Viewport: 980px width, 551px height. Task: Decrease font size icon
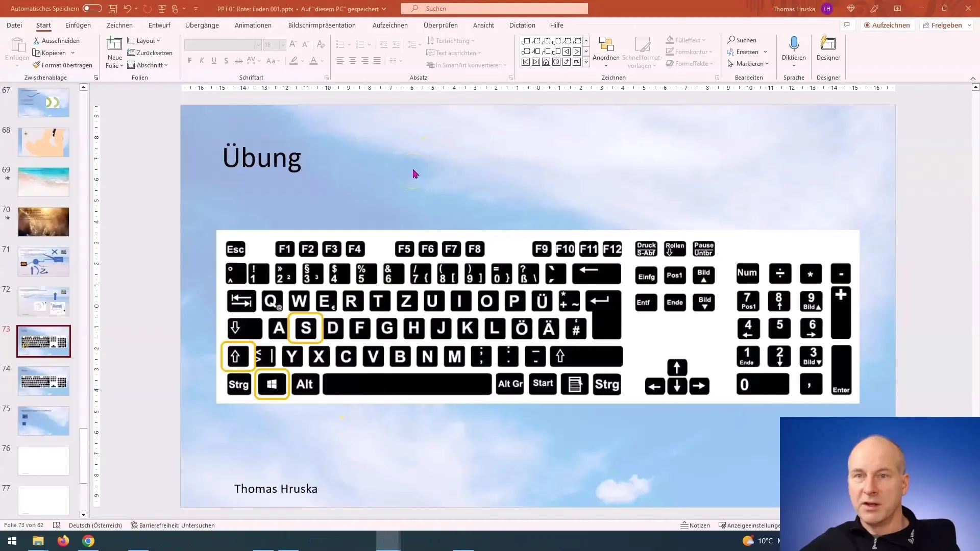pos(305,44)
